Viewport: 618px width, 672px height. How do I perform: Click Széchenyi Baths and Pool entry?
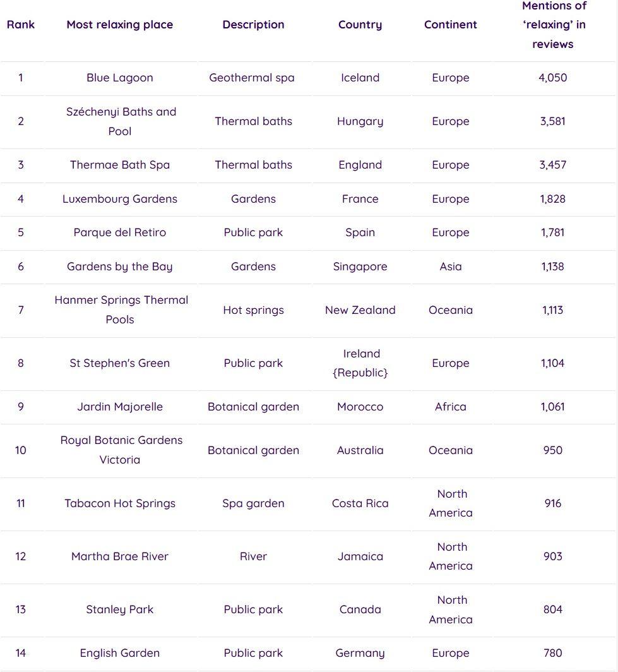point(121,121)
